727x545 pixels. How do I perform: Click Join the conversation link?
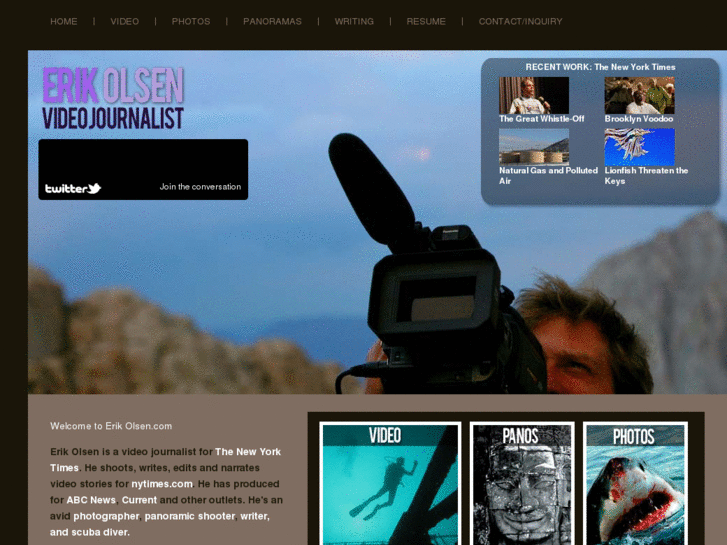click(x=200, y=186)
